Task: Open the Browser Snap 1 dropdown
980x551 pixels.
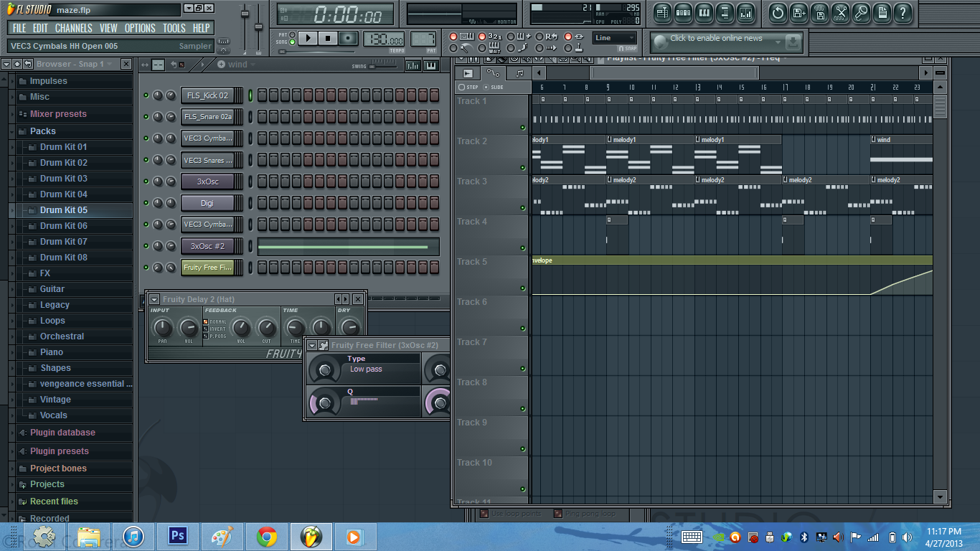Action: (74, 64)
